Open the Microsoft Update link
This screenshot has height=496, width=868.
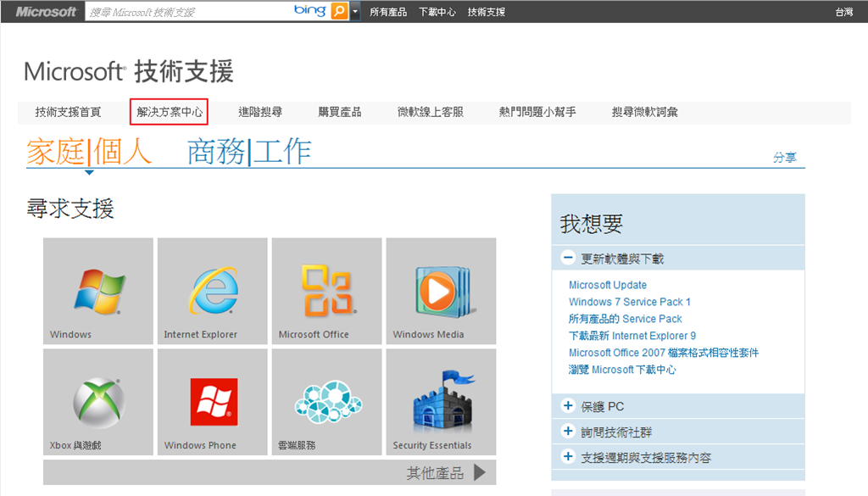pos(608,285)
